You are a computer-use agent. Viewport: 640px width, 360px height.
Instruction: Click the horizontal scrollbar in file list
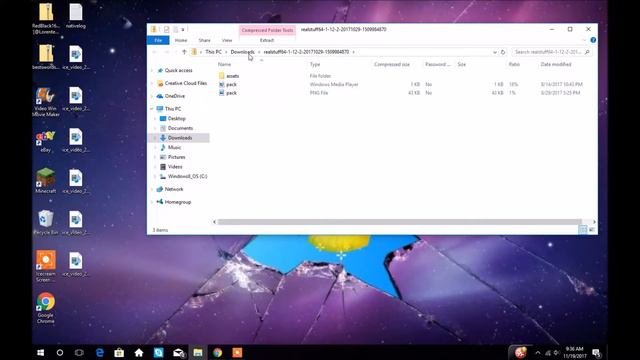coord(399,222)
